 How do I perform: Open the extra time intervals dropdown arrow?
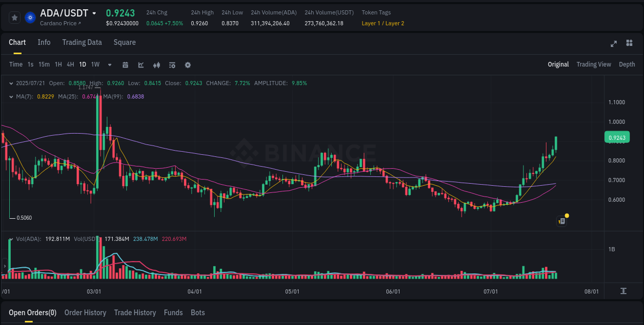(109, 64)
